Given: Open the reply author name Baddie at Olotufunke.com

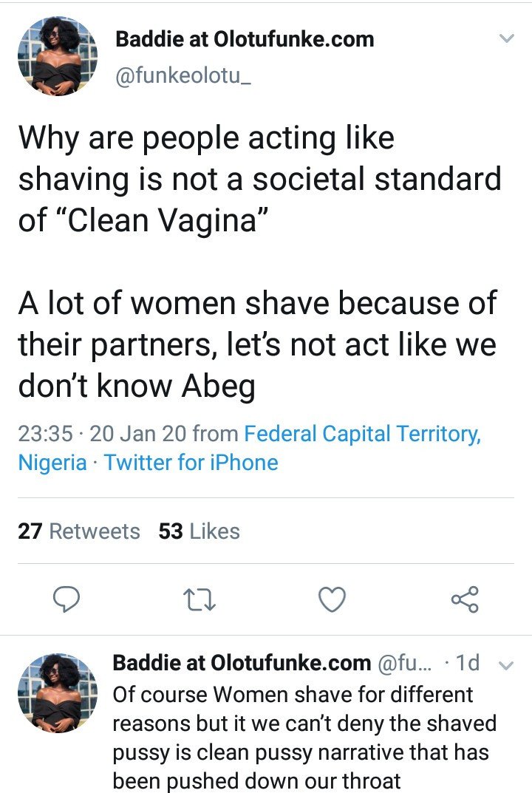Looking at the screenshot, I should tap(242, 662).
